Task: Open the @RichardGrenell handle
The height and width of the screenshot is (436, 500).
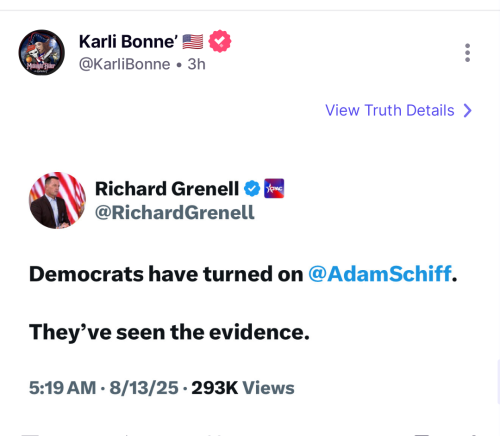Action: (175, 213)
